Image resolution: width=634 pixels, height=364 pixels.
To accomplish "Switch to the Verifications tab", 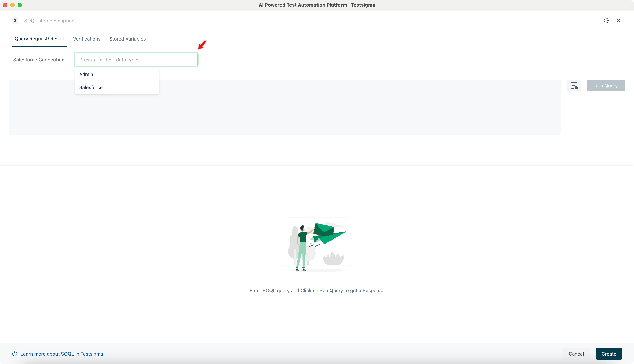I will pos(87,39).
